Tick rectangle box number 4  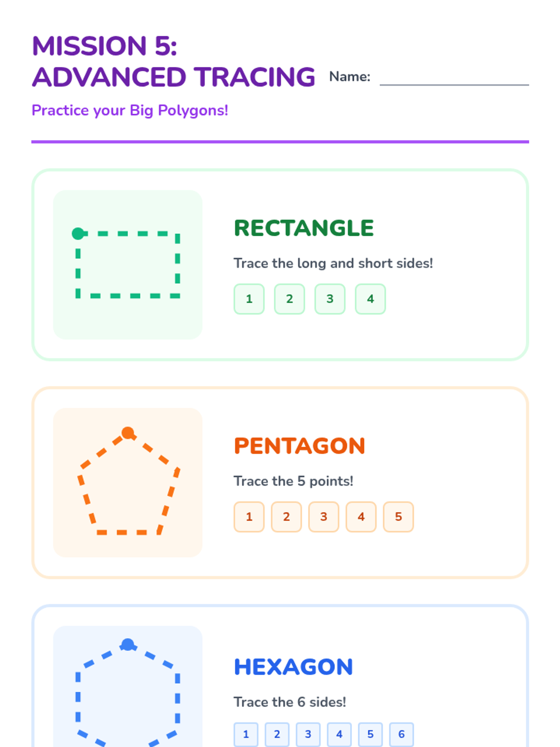(370, 299)
